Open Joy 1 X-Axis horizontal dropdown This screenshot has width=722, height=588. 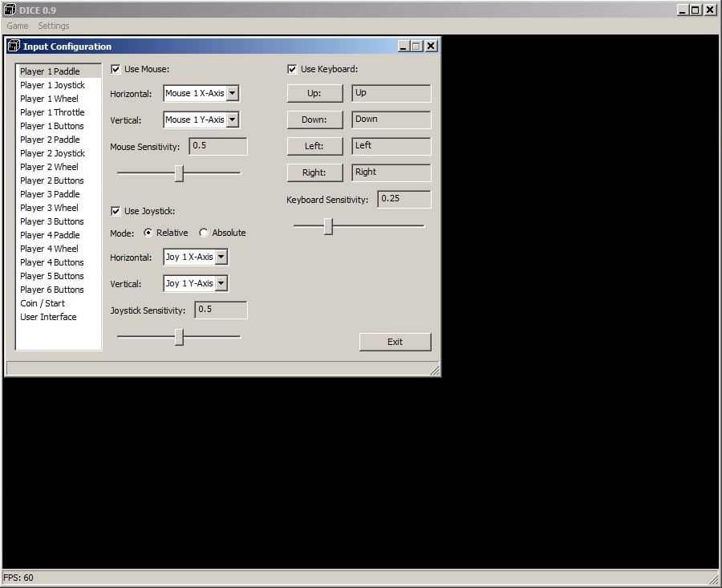click(x=221, y=257)
